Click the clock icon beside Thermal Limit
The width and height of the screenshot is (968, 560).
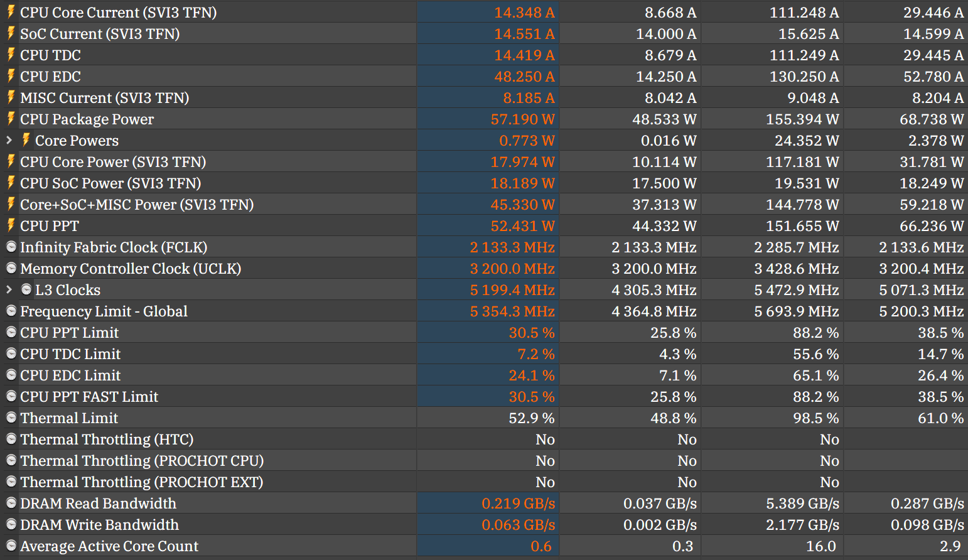[x=11, y=417]
